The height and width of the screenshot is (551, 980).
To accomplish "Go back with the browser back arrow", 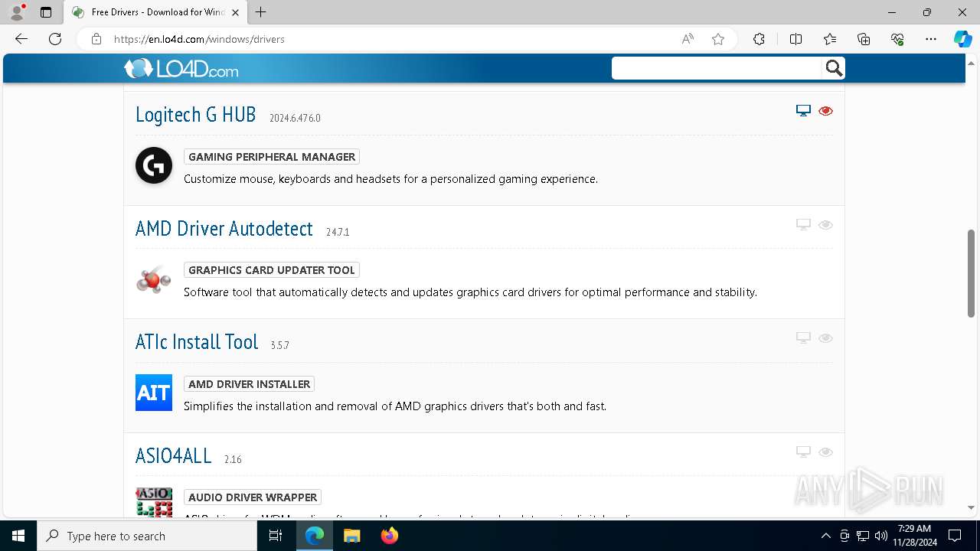I will (21, 39).
